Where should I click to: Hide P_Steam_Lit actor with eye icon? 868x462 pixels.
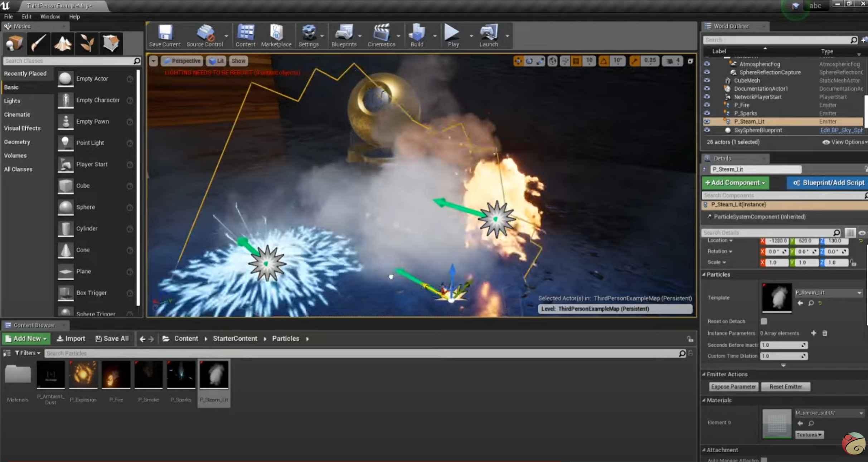click(x=707, y=122)
